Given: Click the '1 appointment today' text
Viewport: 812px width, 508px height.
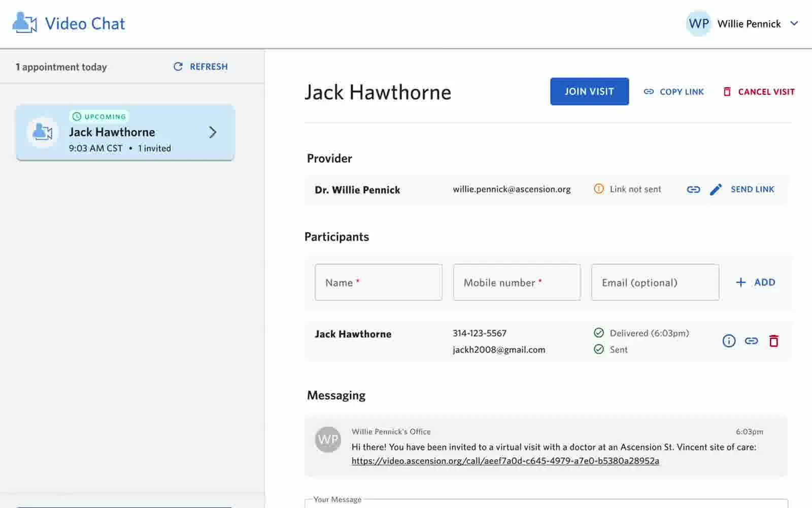Looking at the screenshot, I should coord(61,67).
